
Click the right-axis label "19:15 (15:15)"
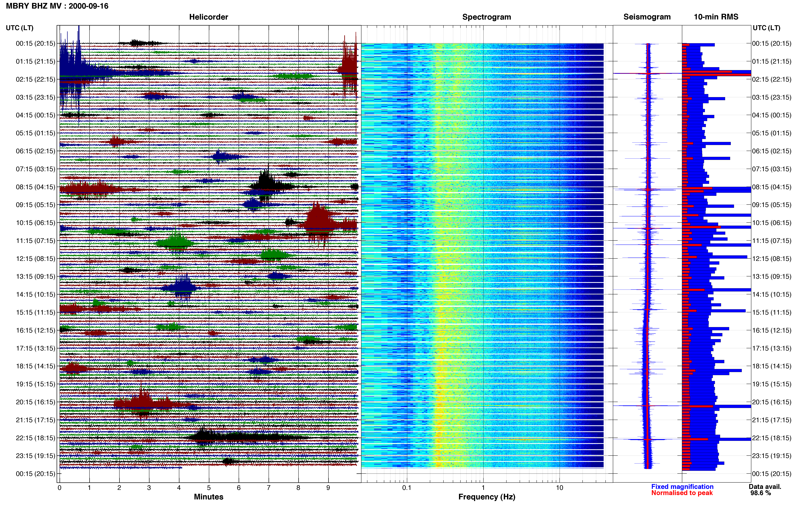pos(772,384)
